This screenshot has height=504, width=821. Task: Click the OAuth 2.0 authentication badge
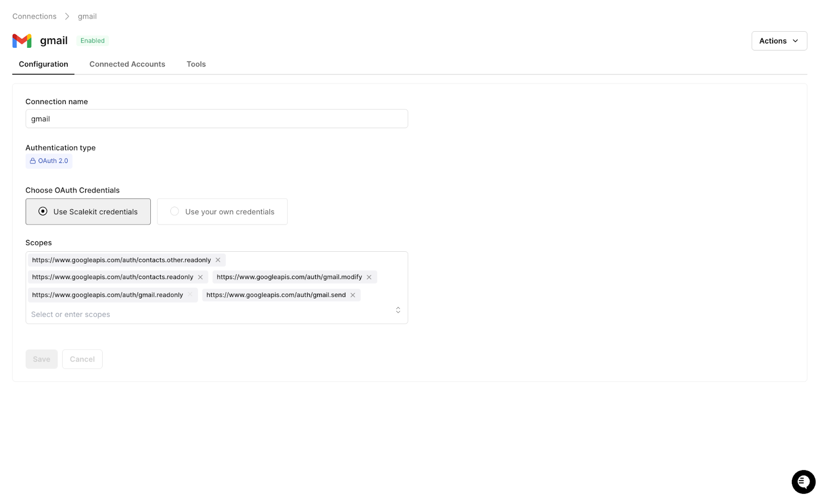coord(49,161)
